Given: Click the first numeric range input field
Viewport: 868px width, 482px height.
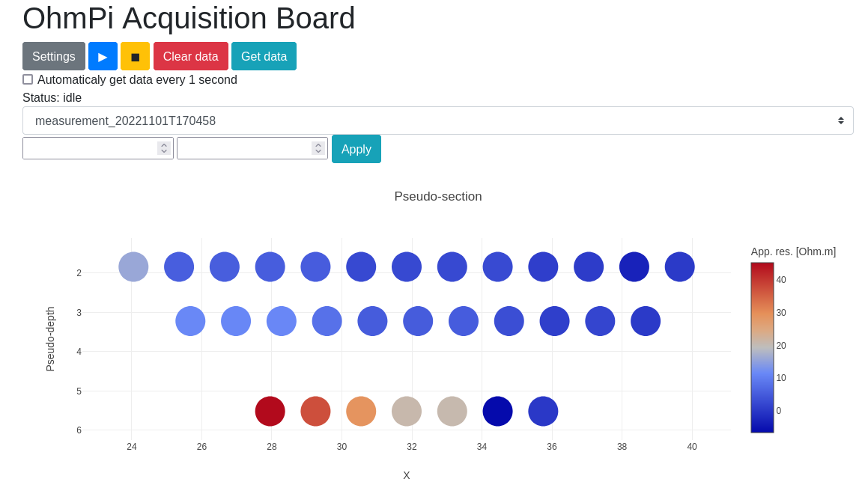Looking at the screenshot, I should [90, 148].
